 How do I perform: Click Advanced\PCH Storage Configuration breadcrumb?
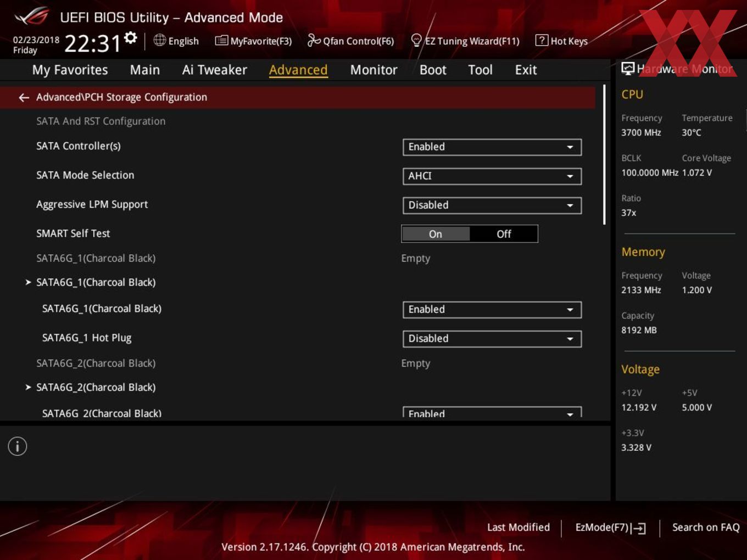121,97
